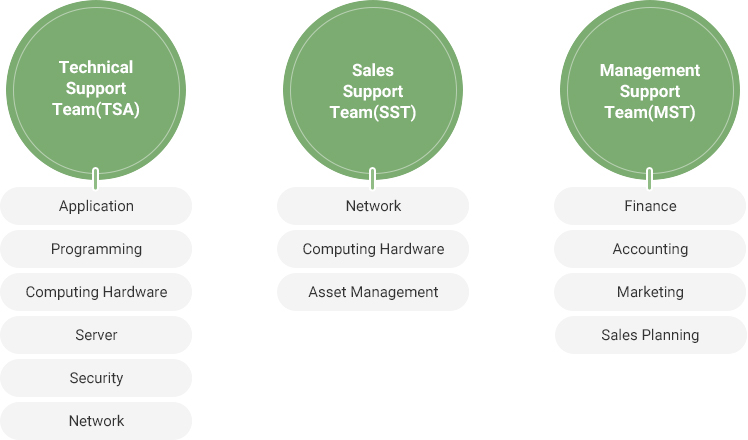The width and height of the screenshot is (748, 440).
Task: Click connector stem below MST circle
Action: (x=649, y=179)
